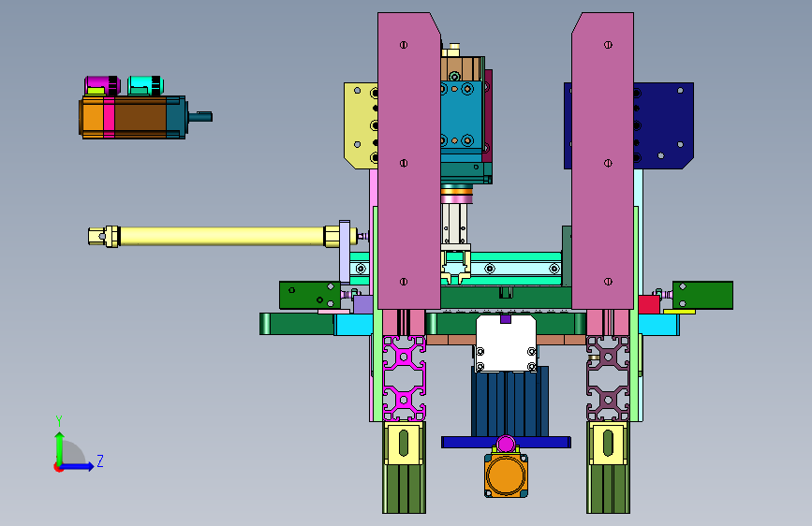Select the white motor mounting plate
Viewport: 812px width, 526px height.
506,343
